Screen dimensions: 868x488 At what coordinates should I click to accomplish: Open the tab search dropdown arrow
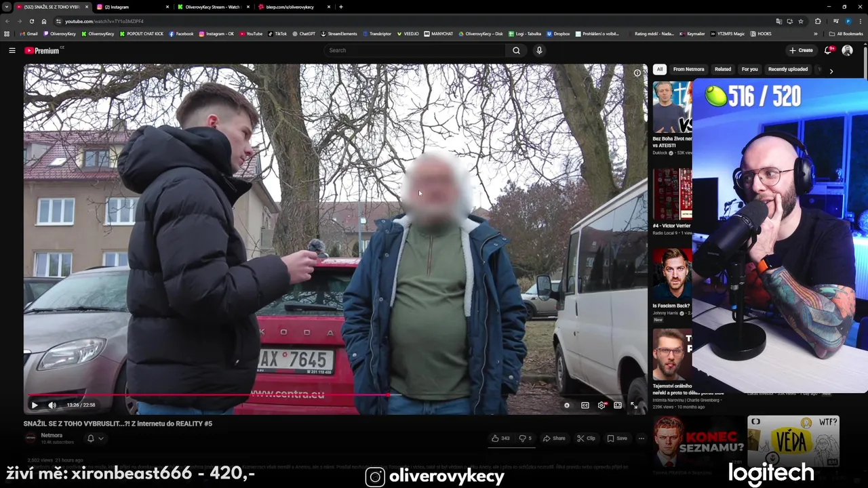point(6,7)
